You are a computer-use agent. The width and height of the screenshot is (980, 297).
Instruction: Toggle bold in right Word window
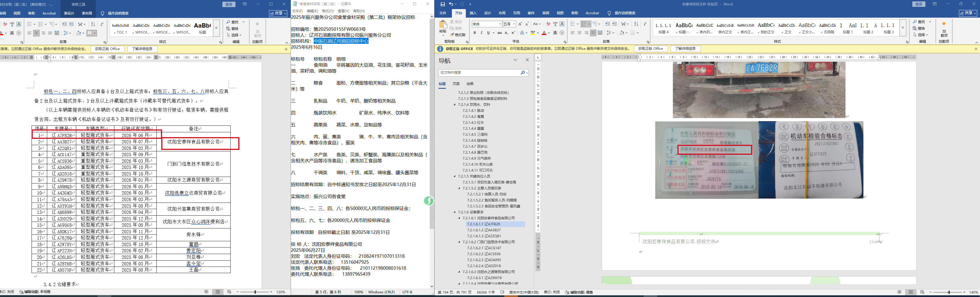coord(475,33)
